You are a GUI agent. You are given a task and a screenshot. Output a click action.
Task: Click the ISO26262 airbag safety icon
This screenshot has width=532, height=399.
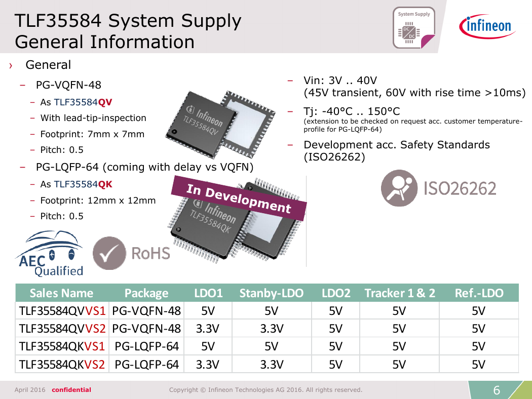[x=399, y=188]
